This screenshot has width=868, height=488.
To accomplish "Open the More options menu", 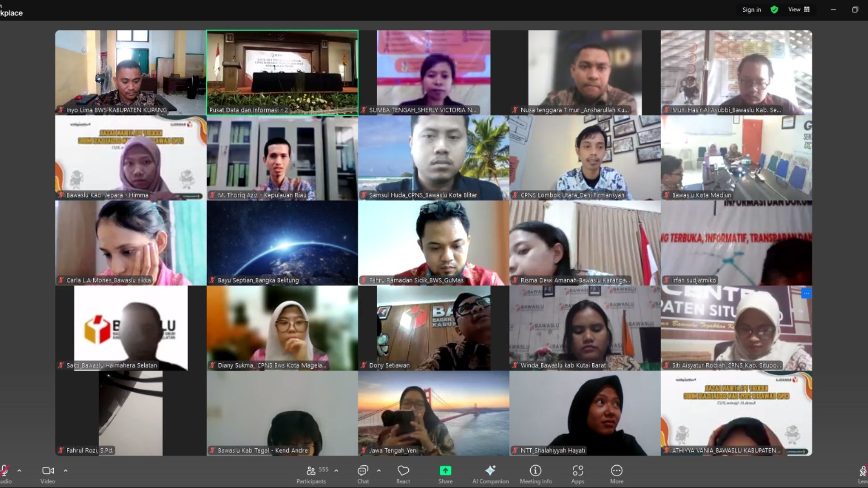I will coord(617,474).
